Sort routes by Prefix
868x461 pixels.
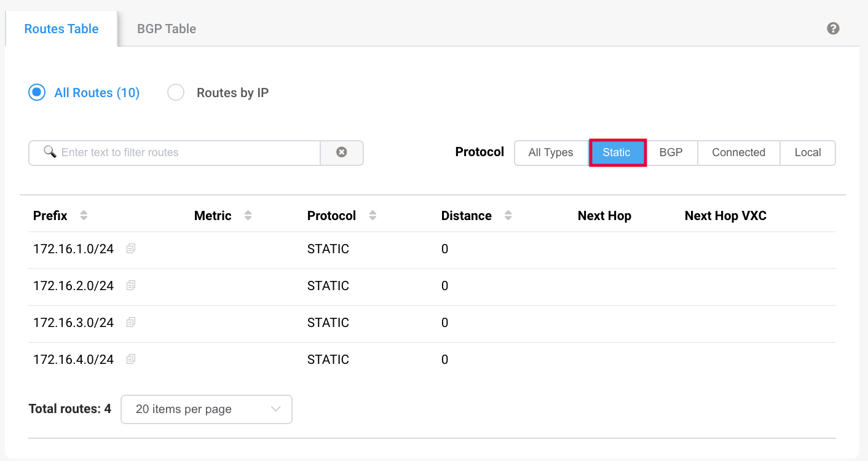83,215
